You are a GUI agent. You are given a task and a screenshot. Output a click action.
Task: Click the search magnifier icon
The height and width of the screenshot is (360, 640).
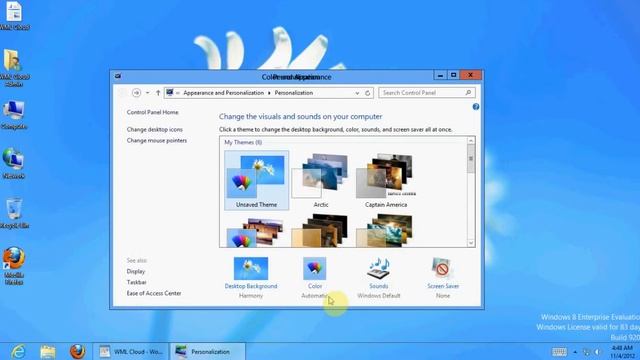pos(468,93)
